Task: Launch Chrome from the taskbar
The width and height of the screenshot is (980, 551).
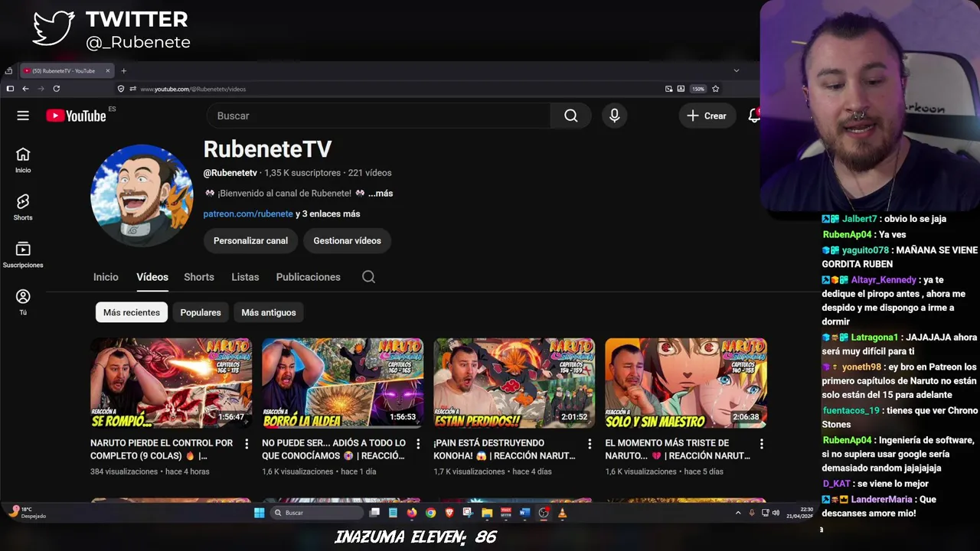Action: pyautogui.click(x=431, y=513)
